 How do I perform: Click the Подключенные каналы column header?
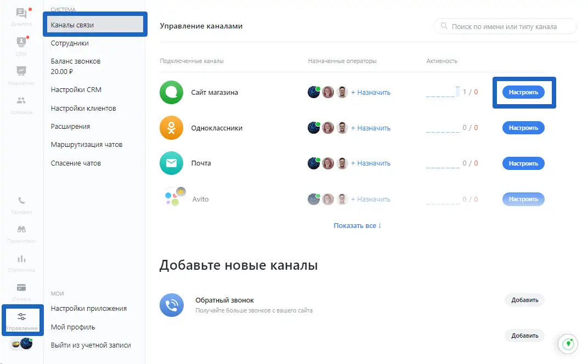click(191, 61)
